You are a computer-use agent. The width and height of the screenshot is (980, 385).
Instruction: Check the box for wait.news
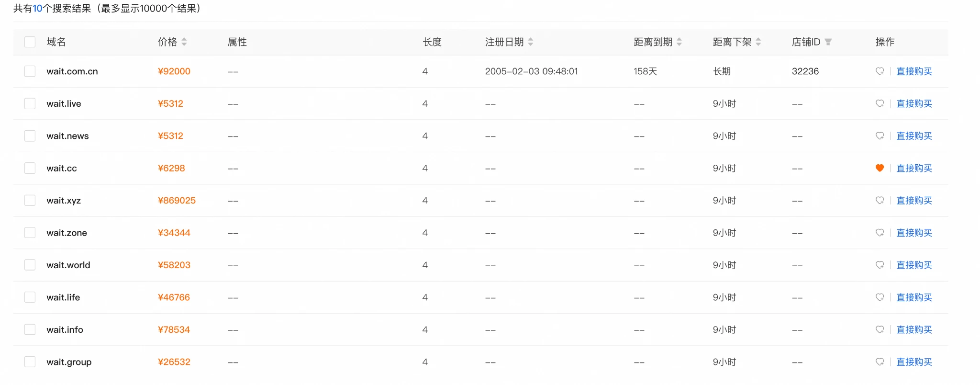point(30,136)
